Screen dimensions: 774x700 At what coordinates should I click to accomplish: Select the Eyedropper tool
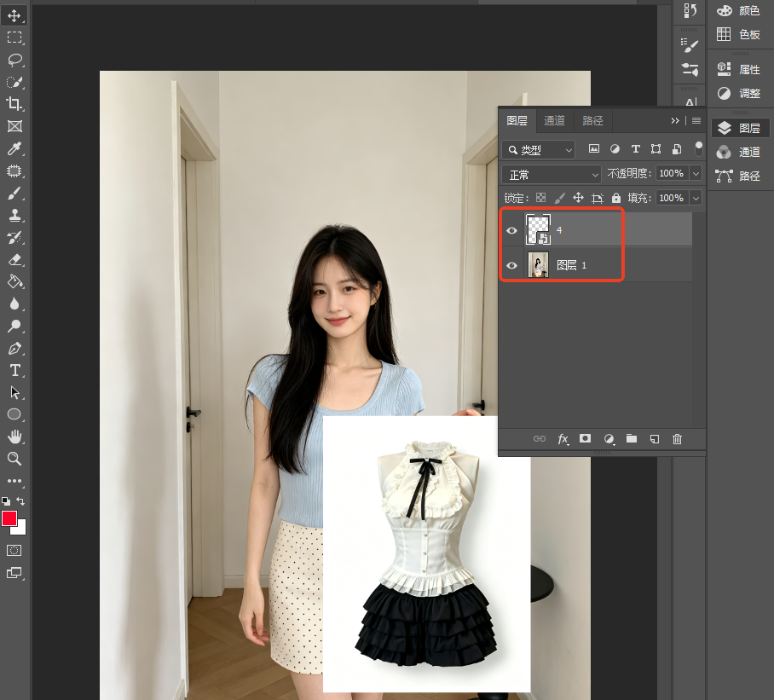pos(14,148)
